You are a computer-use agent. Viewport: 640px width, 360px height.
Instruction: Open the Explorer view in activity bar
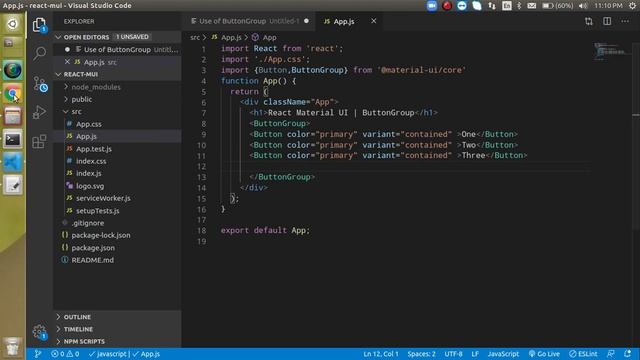click(x=39, y=25)
